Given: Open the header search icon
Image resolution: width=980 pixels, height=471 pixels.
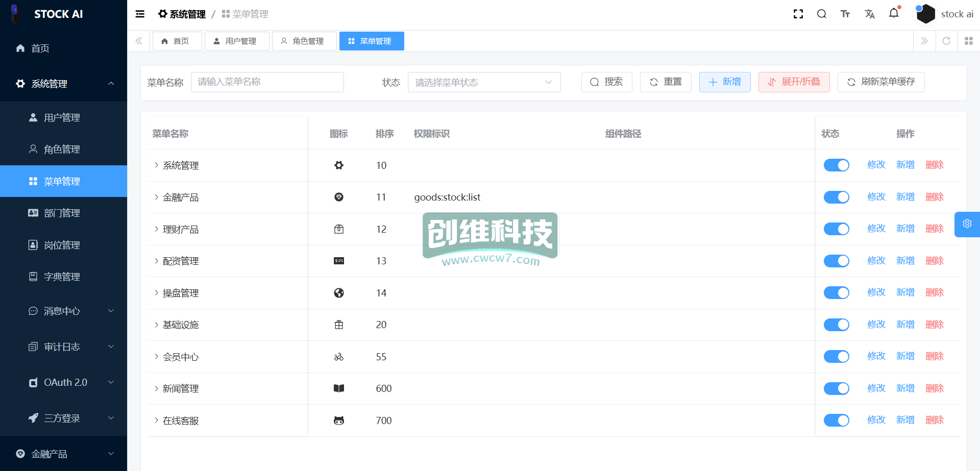Looking at the screenshot, I should pos(821,14).
